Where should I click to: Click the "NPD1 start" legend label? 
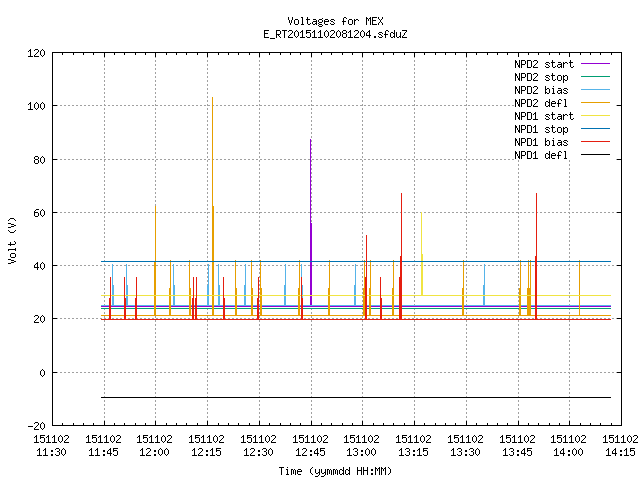click(x=544, y=116)
